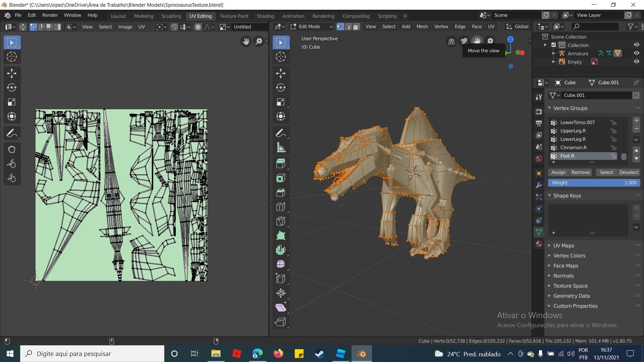Open the Image menu in the UV editor

coord(125,27)
